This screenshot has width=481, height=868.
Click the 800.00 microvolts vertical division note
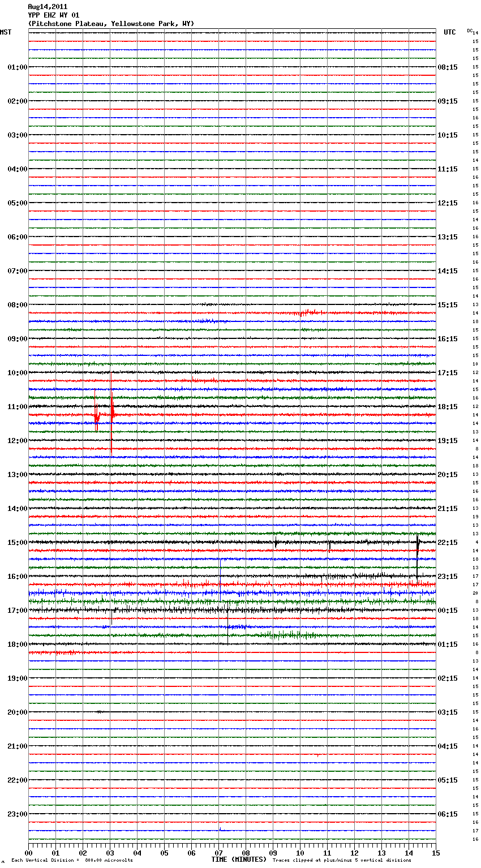point(72,861)
